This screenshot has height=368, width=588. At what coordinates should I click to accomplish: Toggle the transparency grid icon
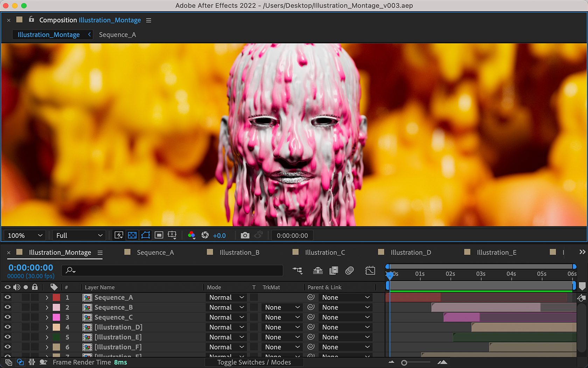tap(132, 236)
